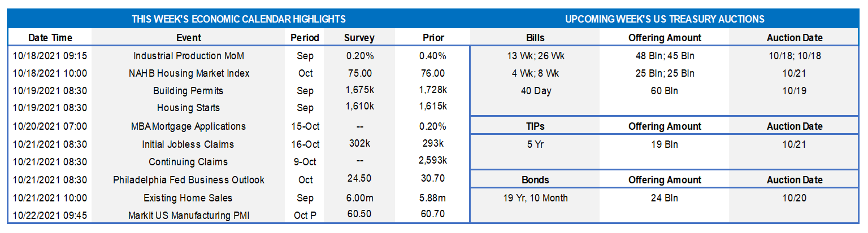Click the Industrial Production MoM event row
Screen dimensions: 868x233
point(188,56)
